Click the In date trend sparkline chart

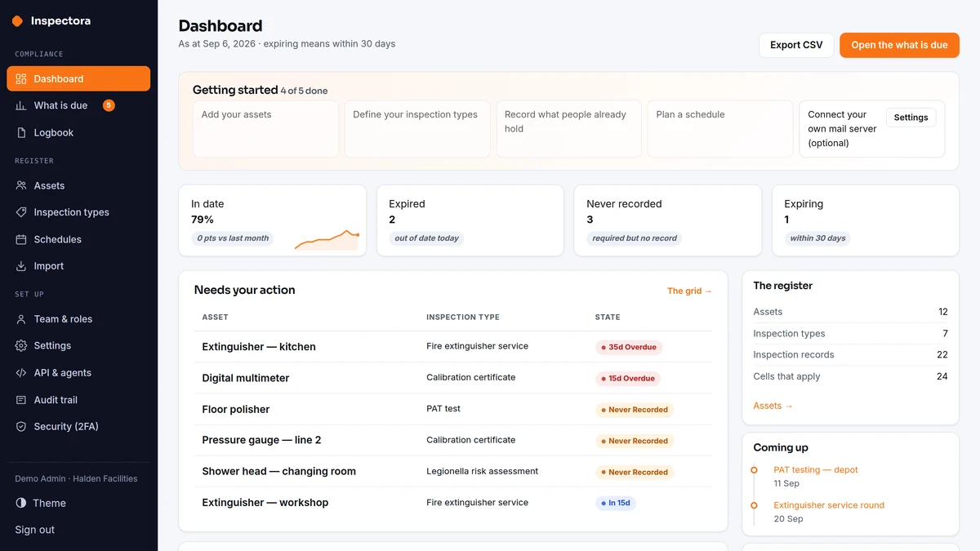coord(327,239)
